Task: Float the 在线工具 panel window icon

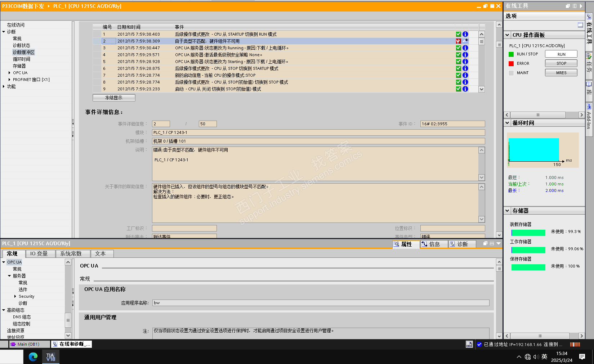Action: [x=568, y=6]
